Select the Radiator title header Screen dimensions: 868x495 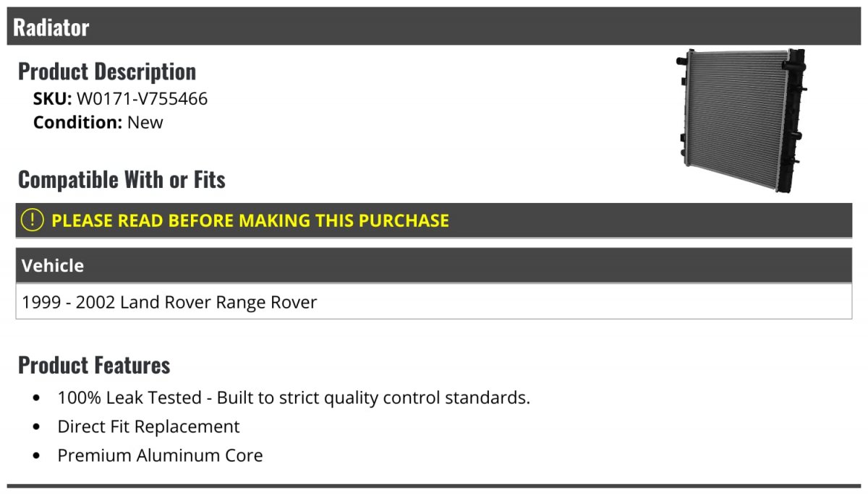pos(434,27)
